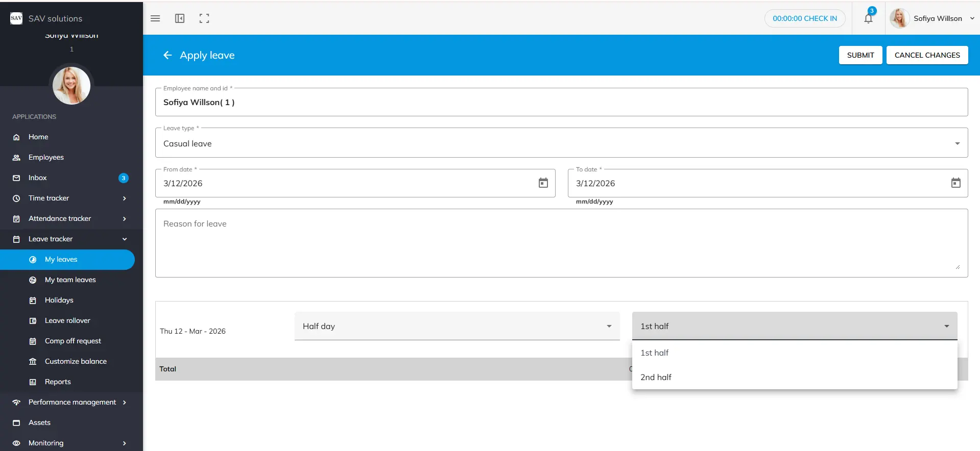980x451 pixels.
Task: Click Sofiya Willson's sidebar profile picture
Action: point(71,86)
